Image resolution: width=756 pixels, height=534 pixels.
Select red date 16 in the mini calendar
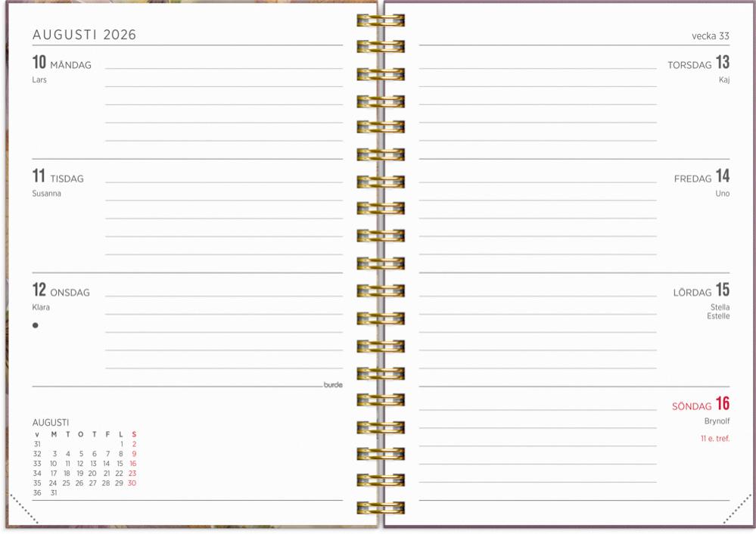point(133,464)
